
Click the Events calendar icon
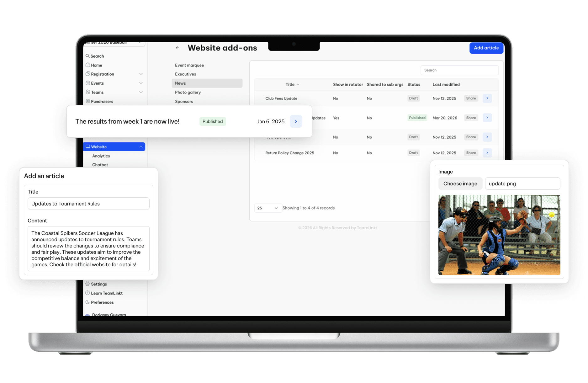point(88,83)
